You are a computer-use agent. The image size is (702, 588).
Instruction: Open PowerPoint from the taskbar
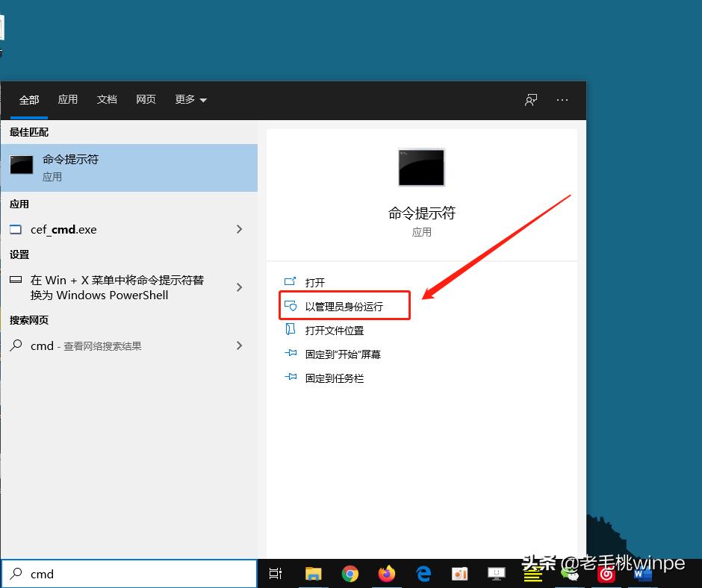[460, 574]
